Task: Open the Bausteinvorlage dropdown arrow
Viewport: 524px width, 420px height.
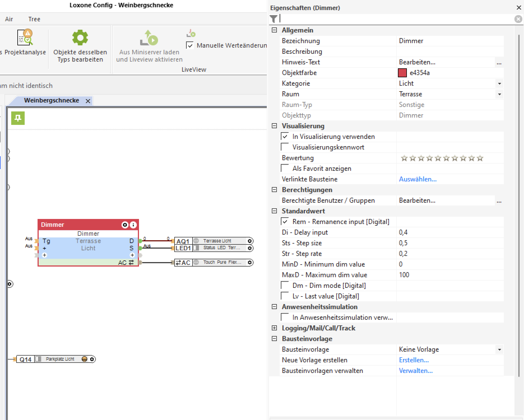Action: pos(499,349)
